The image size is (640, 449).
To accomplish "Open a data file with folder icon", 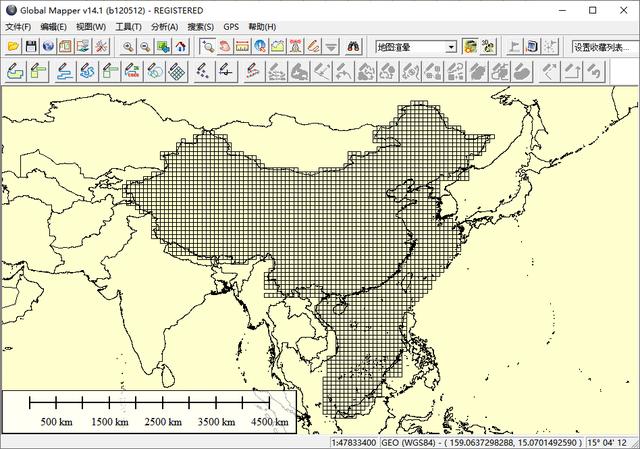I will (13, 47).
